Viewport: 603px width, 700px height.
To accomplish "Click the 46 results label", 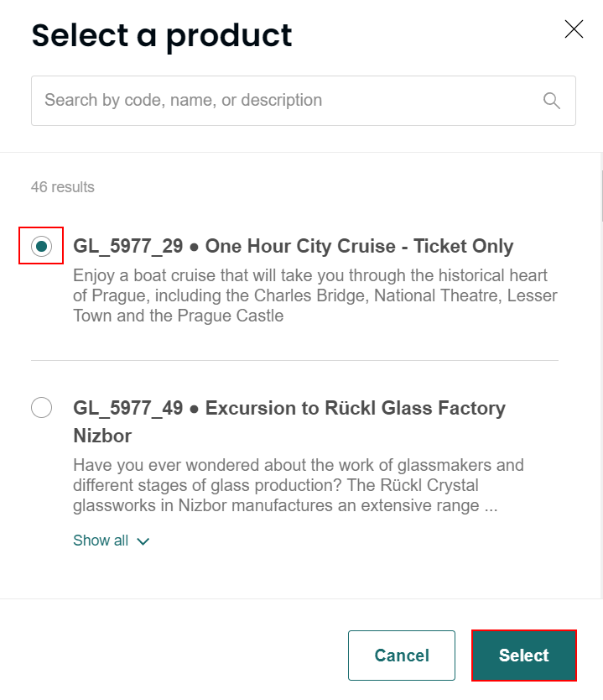I will [x=63, y=187].
